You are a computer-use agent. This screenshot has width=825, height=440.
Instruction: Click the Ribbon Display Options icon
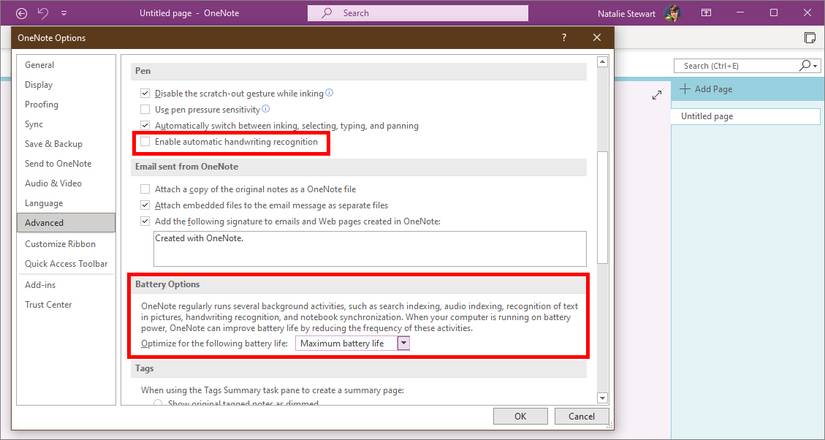click(706, 13)
